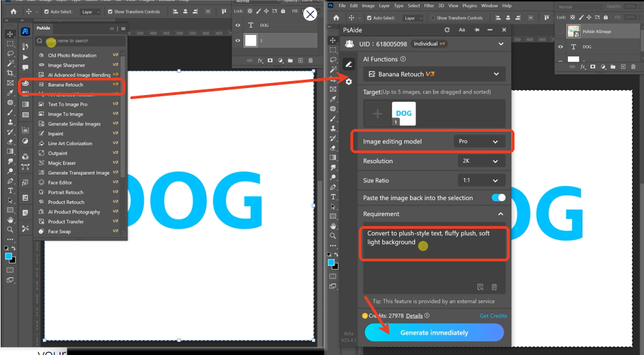Expand the Size Ratio dropdown
This screenshot has height=355, width=644.
479,180
